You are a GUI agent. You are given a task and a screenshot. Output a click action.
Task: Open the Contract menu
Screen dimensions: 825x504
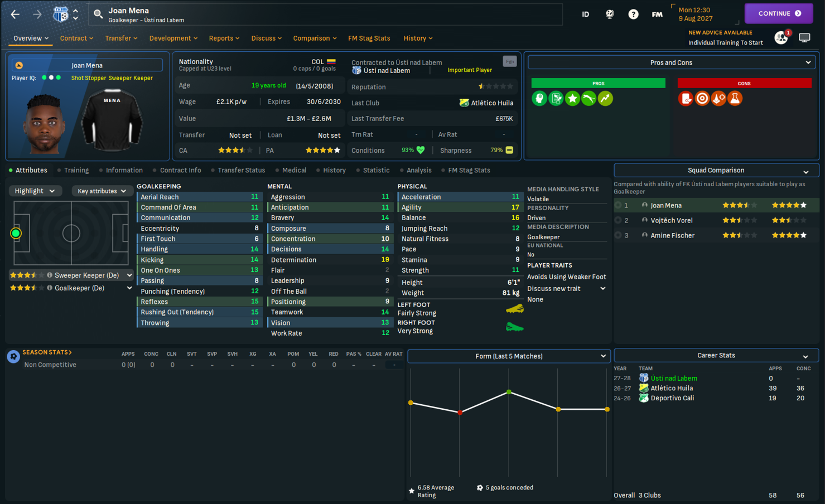[x=76, y=38]
